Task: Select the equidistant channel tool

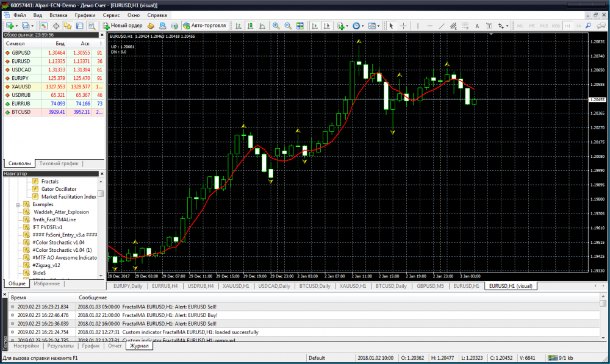Action: point(453,26)
